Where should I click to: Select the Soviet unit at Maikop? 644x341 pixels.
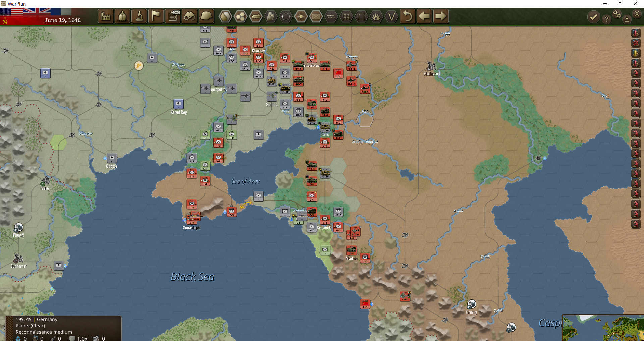pyautogui.click(x=352, y=250)
